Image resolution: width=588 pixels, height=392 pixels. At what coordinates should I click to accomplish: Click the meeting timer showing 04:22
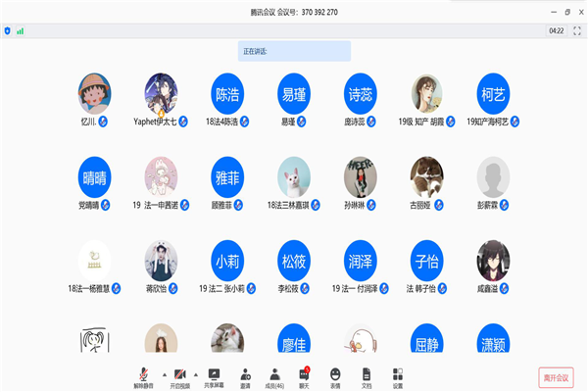click(556, 31)
